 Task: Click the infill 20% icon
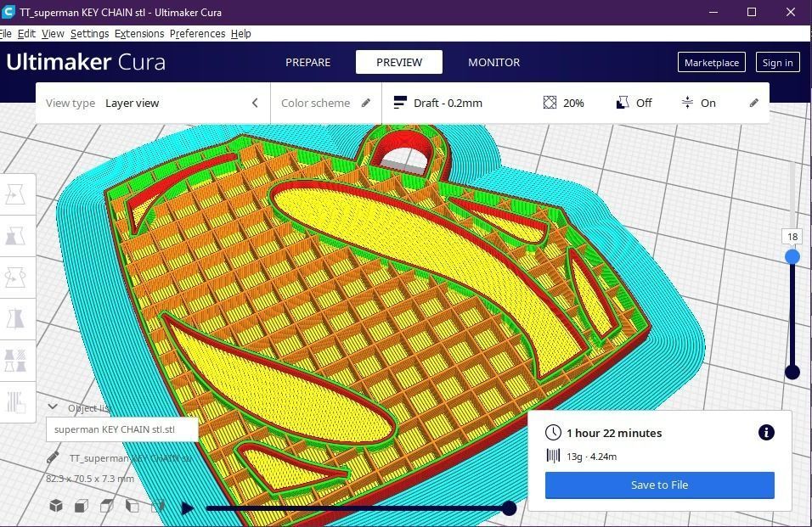click(550, 103)
